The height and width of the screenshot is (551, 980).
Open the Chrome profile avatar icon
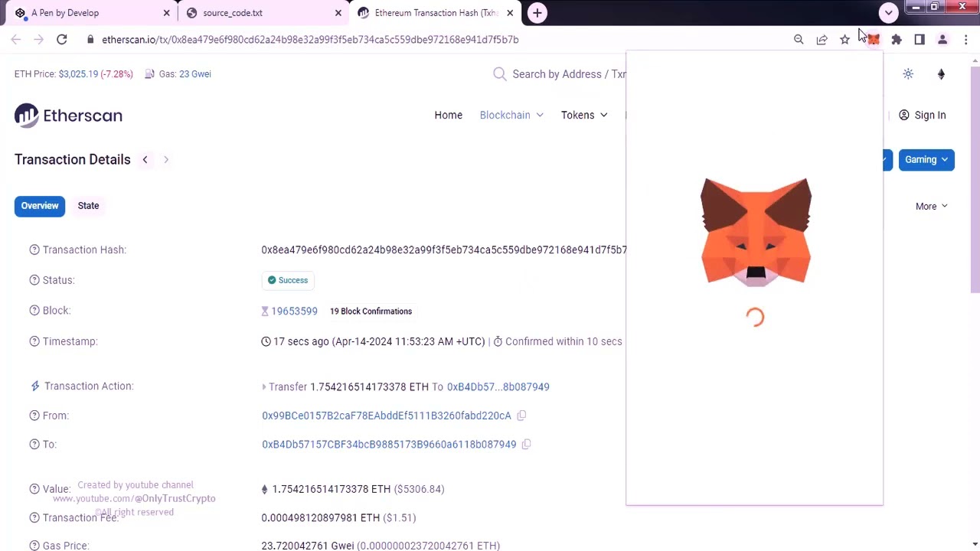point(942,39)
